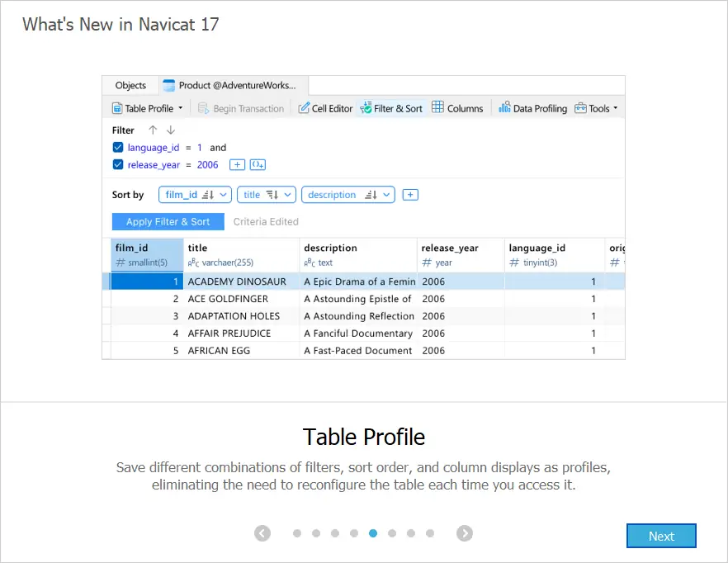
Task: Open the film_id sort field dropdown
Action: [x=225, y=195]
